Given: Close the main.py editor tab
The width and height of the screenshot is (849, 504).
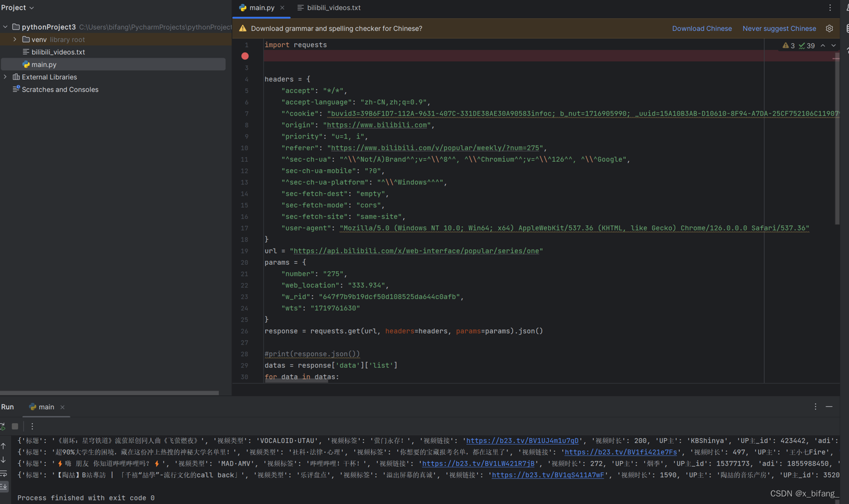Looking at the screenshot, I should [x=282, y=8].
